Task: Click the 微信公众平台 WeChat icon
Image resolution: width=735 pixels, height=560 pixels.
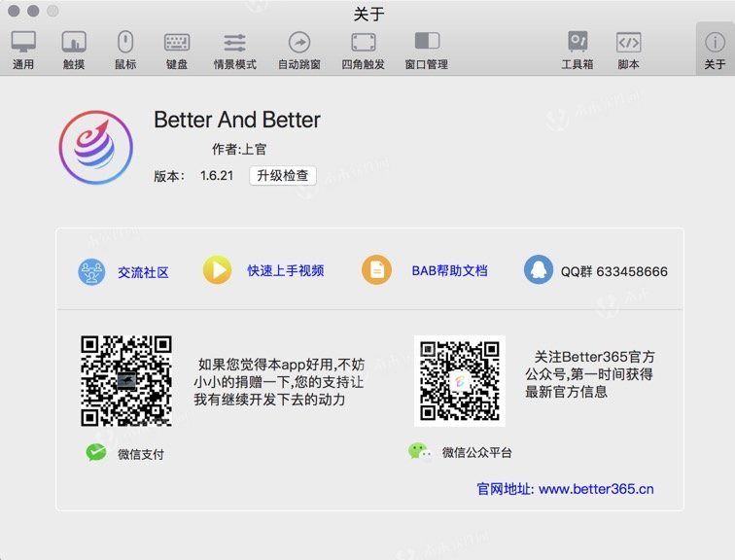Action: coord(420,452)
